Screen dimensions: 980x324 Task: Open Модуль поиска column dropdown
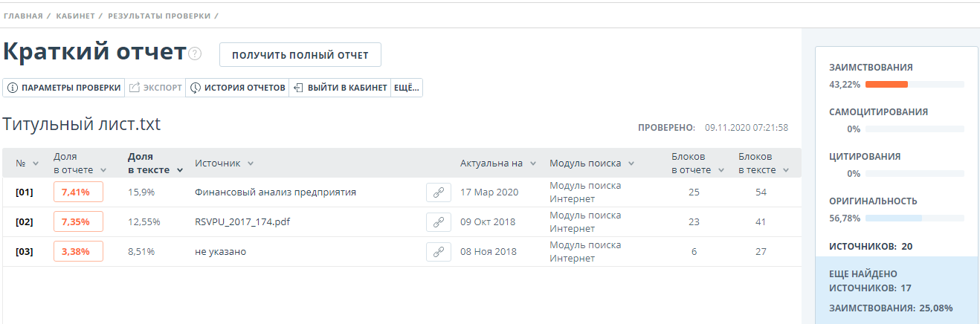(631, 163)
